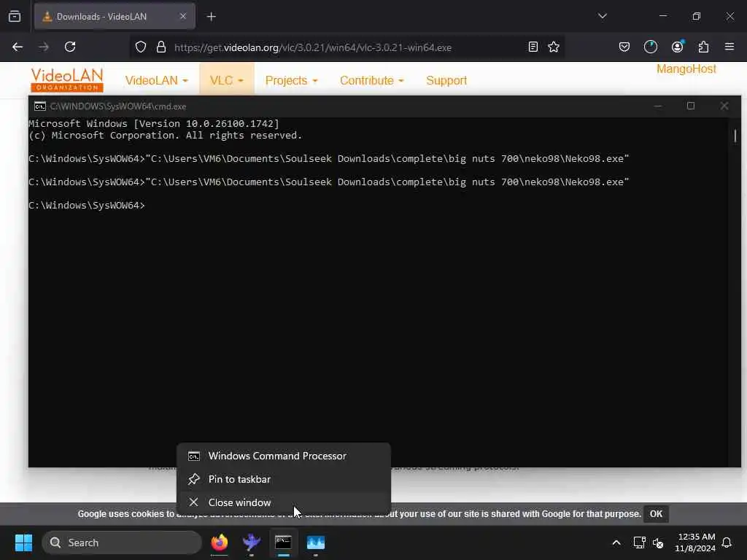Reload the current page
Screen dimensions: 747x560
click(x=70, y=47)
